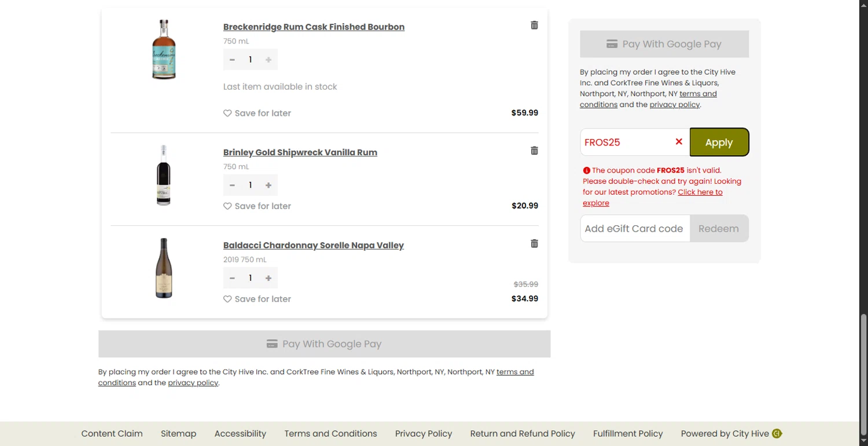Click the page vertical scrollbar thumb
The width and height of the screenshot is (868, 446).
[863, 374]
